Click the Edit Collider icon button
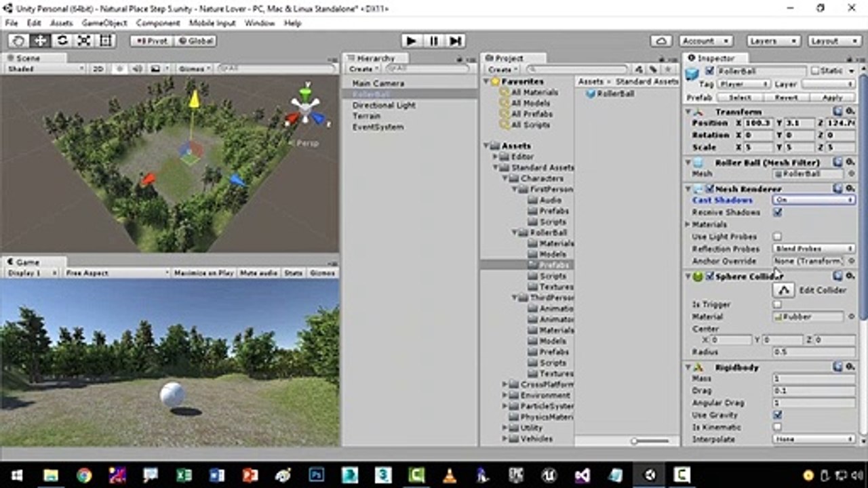868x488 pixels. tap(784, 290)
